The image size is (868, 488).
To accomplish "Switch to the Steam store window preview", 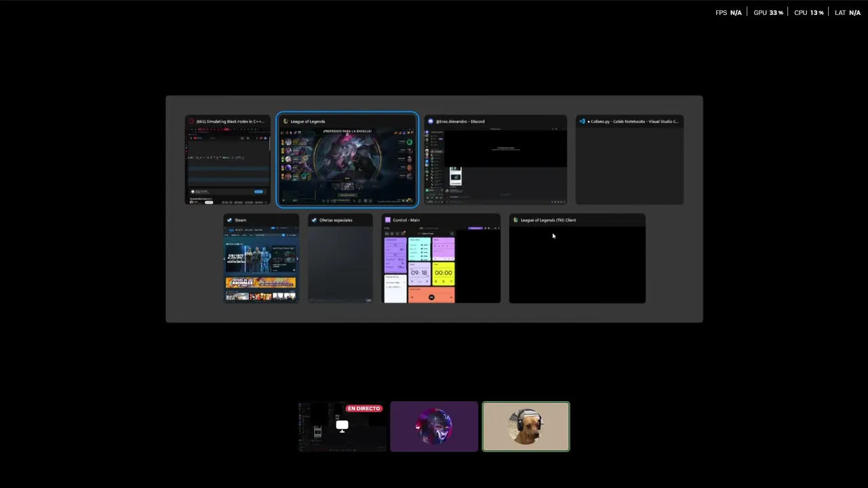I will pyautogui.click(x=261, y=258).
